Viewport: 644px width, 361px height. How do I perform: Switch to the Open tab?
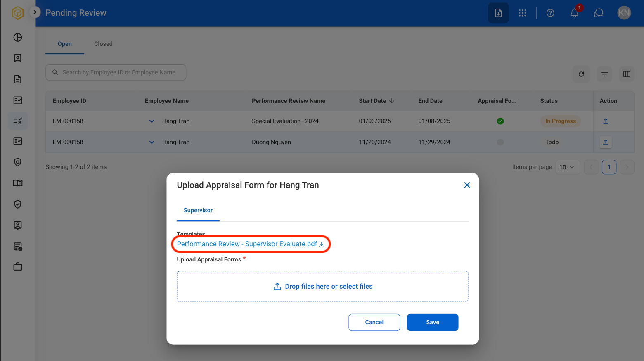pyautogui.click(x=65, y=44)
